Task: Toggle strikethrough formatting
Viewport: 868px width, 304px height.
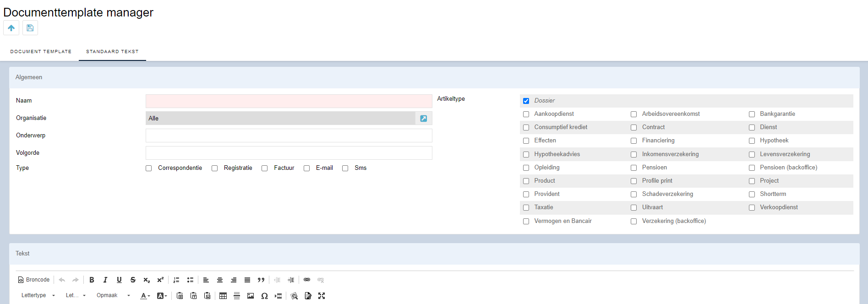Action: [133, 280]
